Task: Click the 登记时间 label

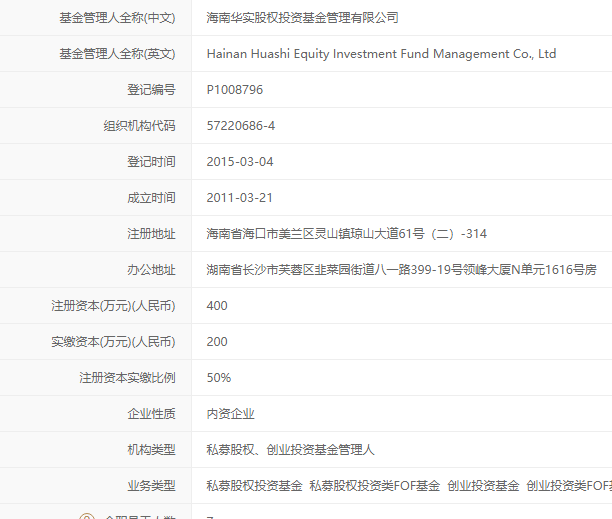Action: click(151, 162)
